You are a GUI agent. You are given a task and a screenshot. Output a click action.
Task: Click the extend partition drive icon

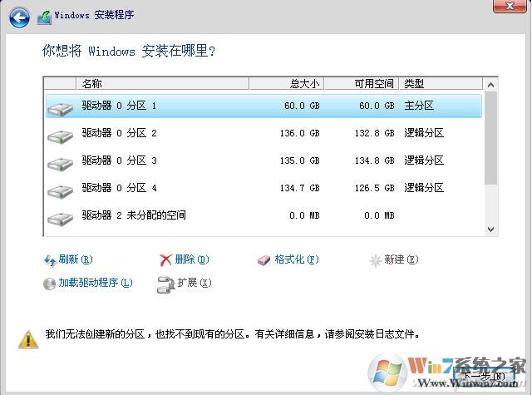pyautogui.click(x=165, y=284)
